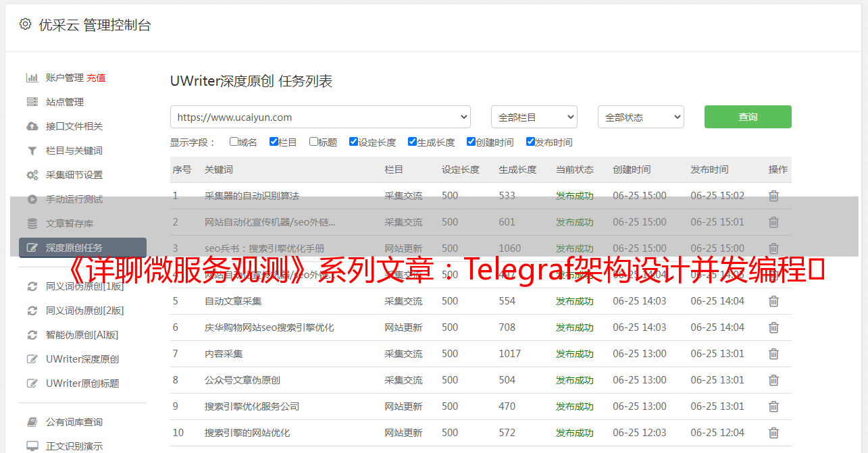Viewport: 868px width, 453px height.
Task: Click the publish time 06-25 12:04
Action: coord(717,433)
